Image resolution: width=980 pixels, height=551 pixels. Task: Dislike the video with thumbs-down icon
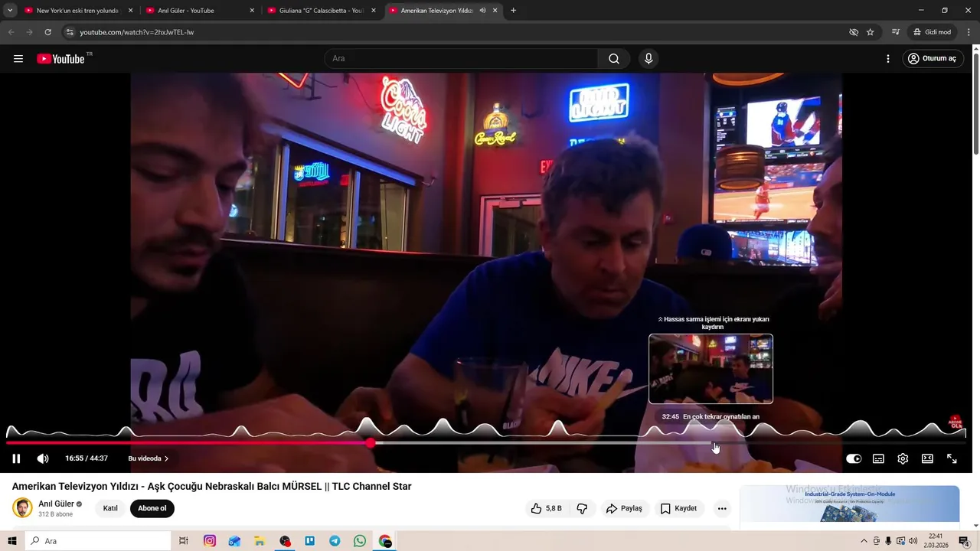(x=582, y=508)
